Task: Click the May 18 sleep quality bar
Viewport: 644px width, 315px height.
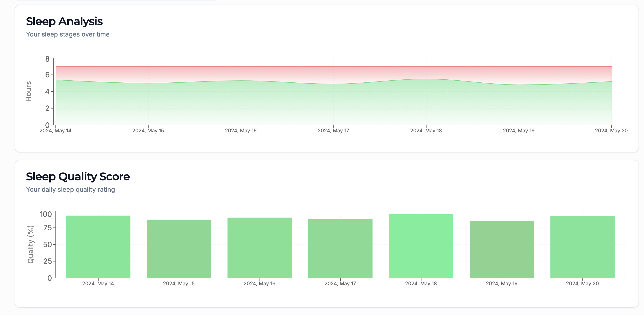Action: (421, 246)
